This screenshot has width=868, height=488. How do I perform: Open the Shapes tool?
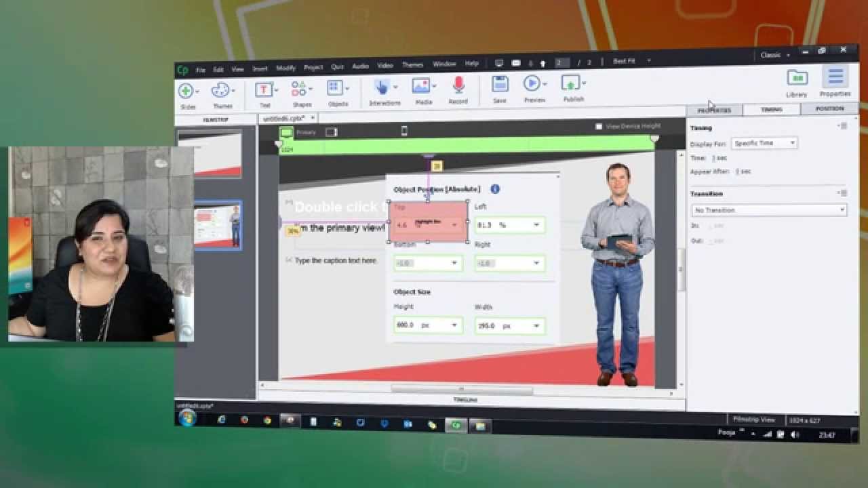299,89
